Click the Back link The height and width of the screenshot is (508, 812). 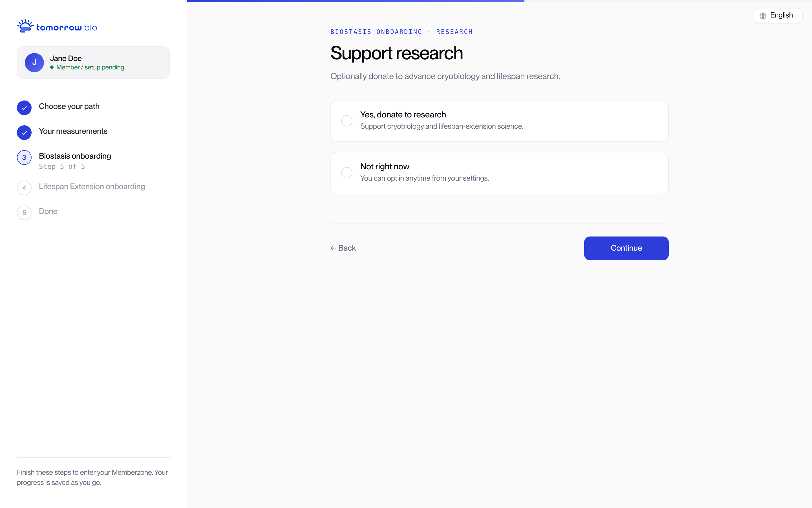click(343, 248)
